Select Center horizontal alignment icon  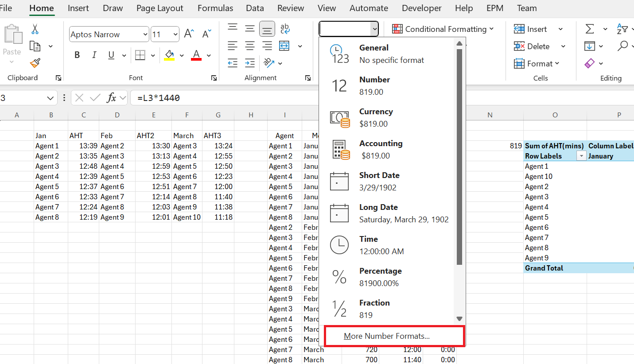coord(250,46)
